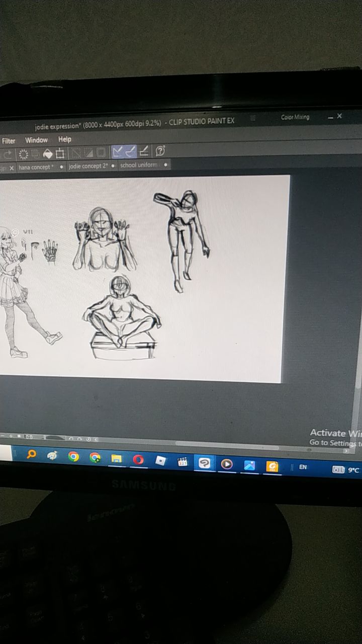Click the Redo arrow icon
Image resolution: width=362 pixels, height=644 pixels.
tap(9, 154)
